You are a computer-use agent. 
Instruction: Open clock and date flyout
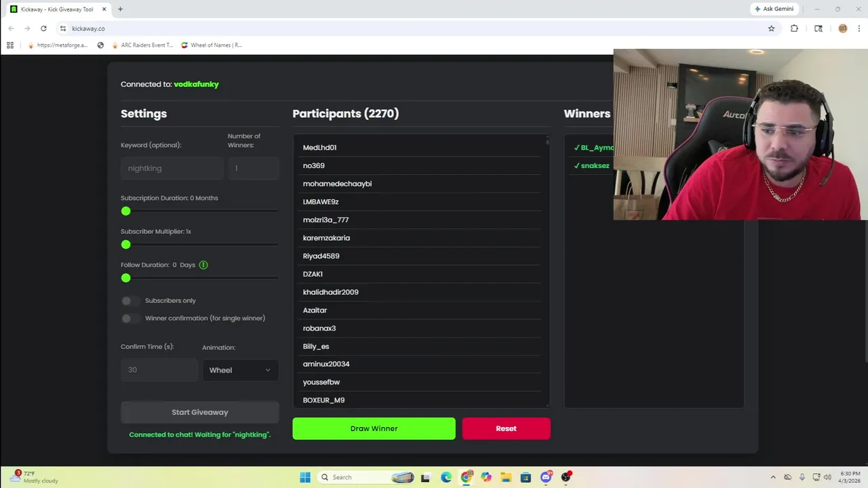[x=850, y=477]
